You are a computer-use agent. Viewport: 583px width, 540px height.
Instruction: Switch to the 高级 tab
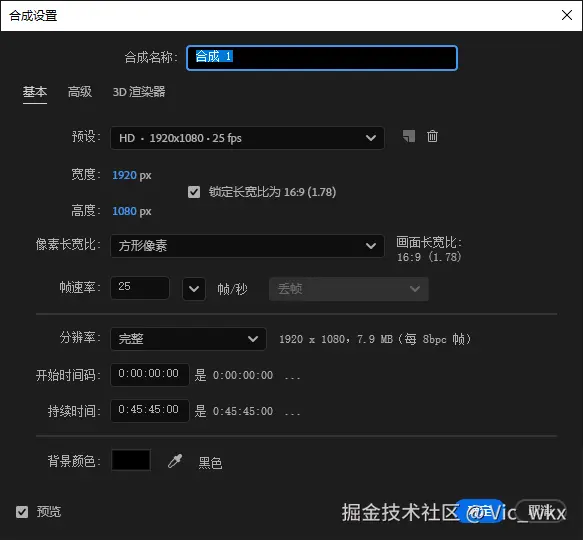(x=80, y=92)
